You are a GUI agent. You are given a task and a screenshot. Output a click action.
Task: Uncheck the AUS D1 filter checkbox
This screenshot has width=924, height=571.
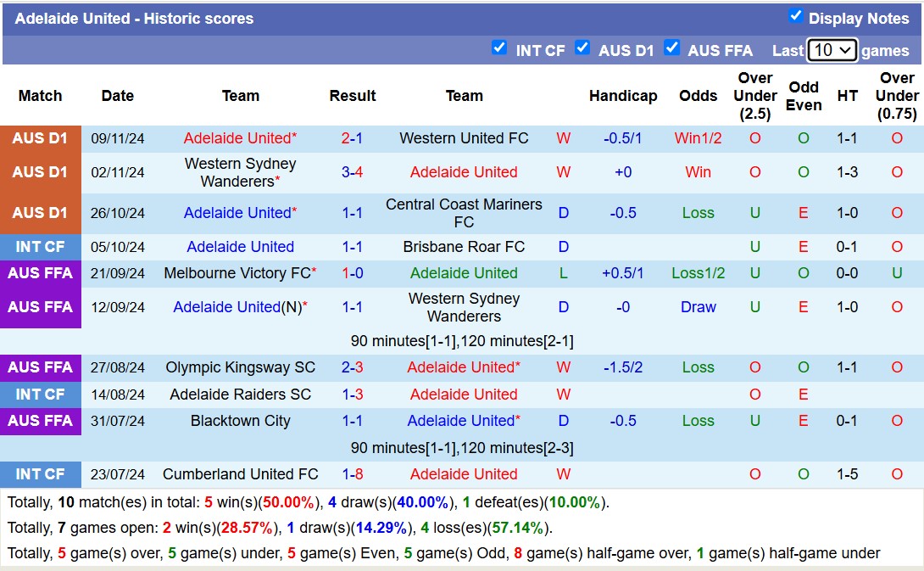(x=582, y=48)
